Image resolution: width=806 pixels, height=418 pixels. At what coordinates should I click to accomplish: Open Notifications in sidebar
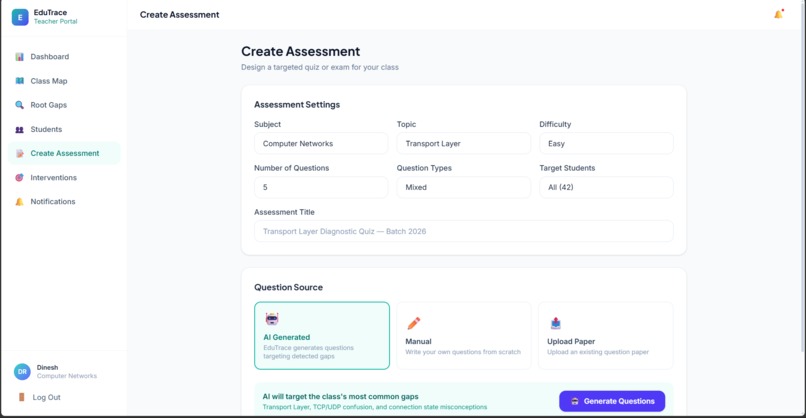pyautogui.click(x=64, y=202)
